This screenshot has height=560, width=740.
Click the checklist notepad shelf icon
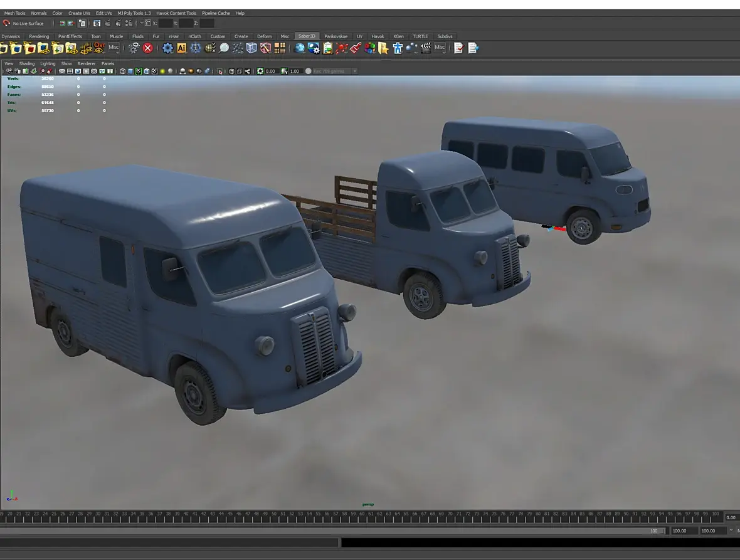[x=458, y=48]
